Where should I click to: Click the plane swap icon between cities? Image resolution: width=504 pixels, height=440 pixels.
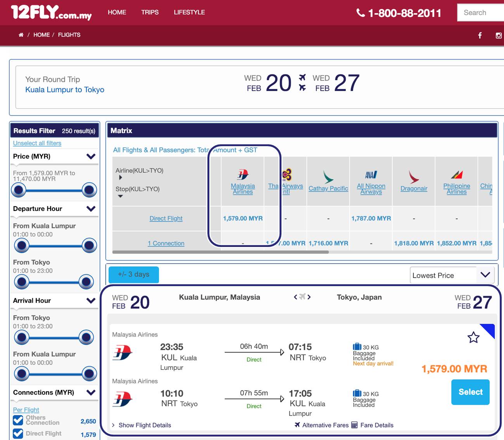[x=302, y=297]
